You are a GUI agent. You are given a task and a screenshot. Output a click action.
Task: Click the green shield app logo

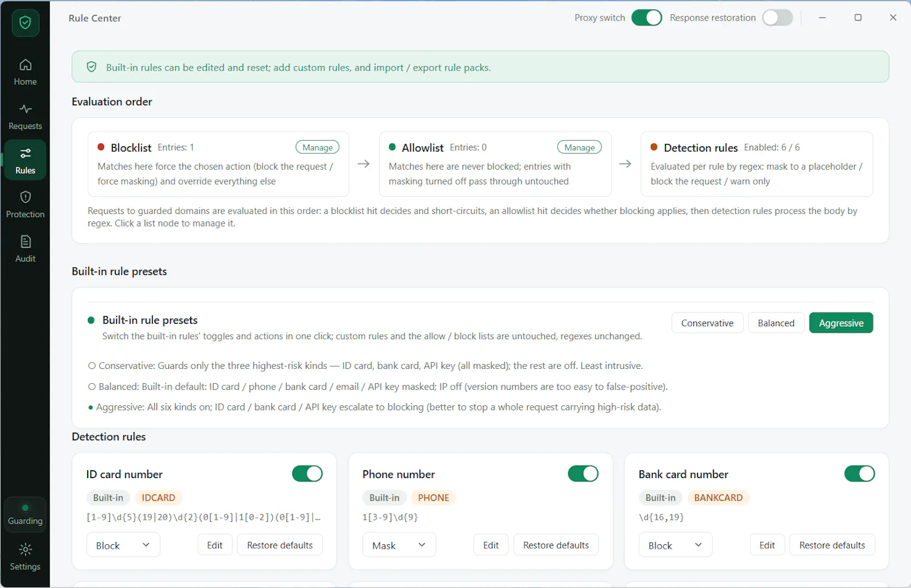point(25,23)
